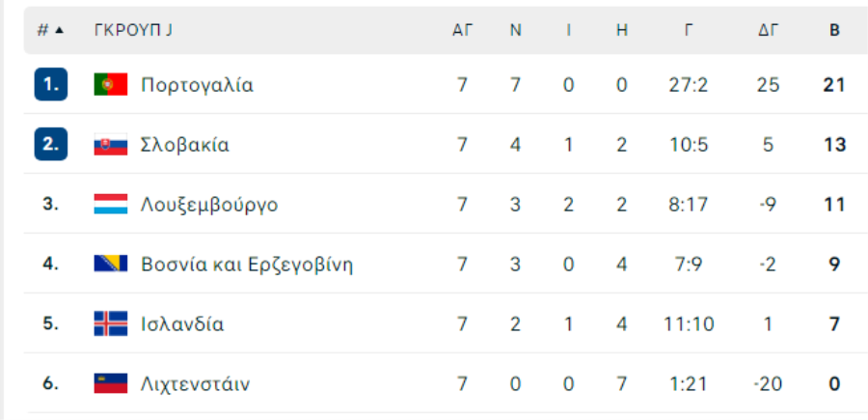Viewport: 868px width, 420px height.
Task: Open the Πορτογαλία team link
Action: pyautogui.click(x=197, y=85)
